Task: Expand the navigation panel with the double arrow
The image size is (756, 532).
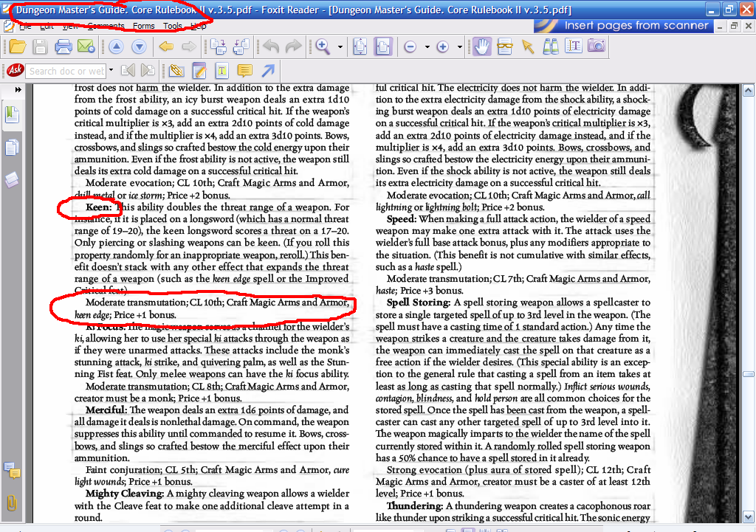Action: click(x=18, y=89)
